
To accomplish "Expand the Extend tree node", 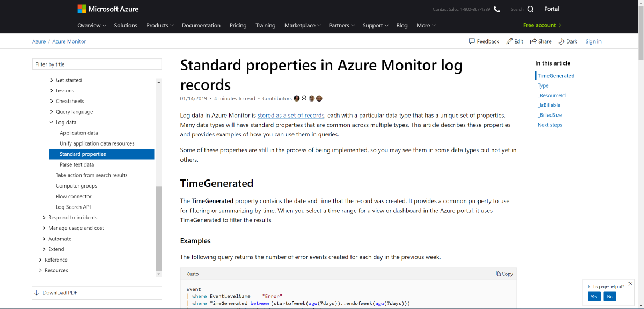I will pos(44,249).
